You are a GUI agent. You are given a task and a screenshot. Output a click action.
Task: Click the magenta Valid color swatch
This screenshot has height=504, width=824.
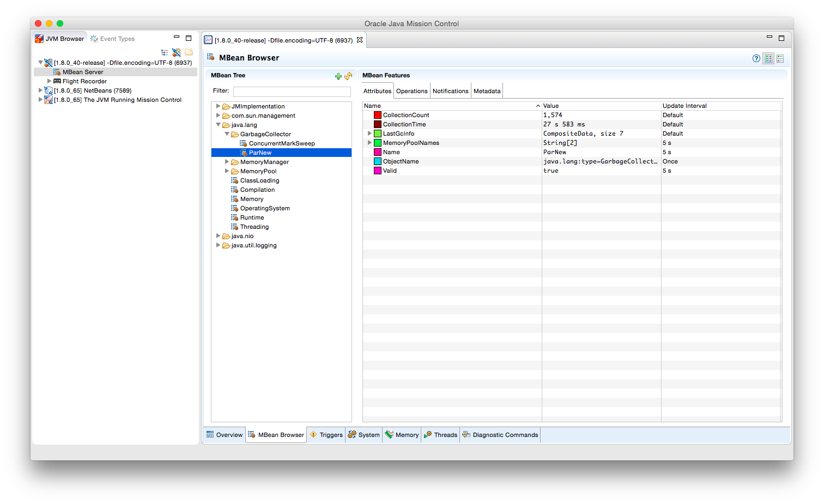click(378, 171)
